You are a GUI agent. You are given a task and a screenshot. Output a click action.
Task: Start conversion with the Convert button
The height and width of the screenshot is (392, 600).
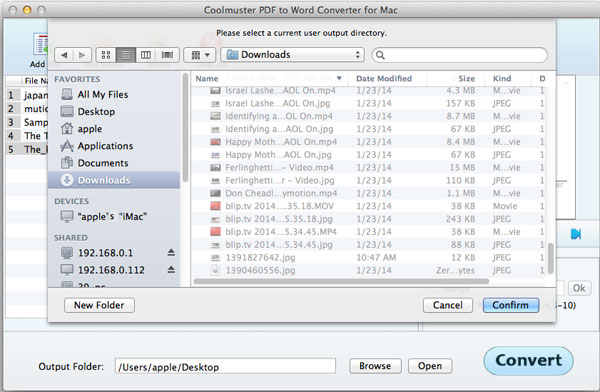[528, 361]
